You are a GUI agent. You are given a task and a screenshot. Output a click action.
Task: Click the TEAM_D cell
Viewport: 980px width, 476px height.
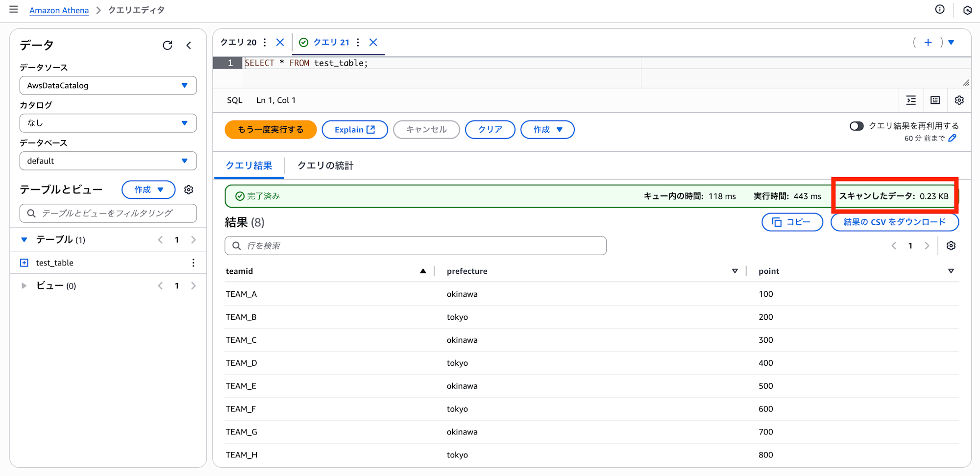pos(241,363)
